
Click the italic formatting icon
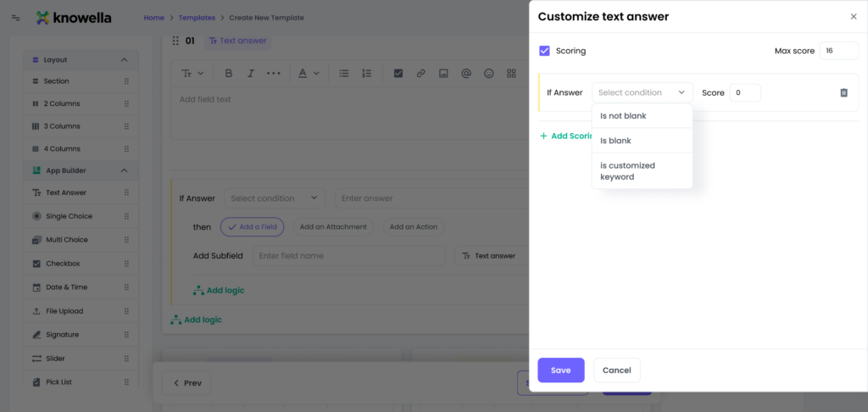pos(250,74)
